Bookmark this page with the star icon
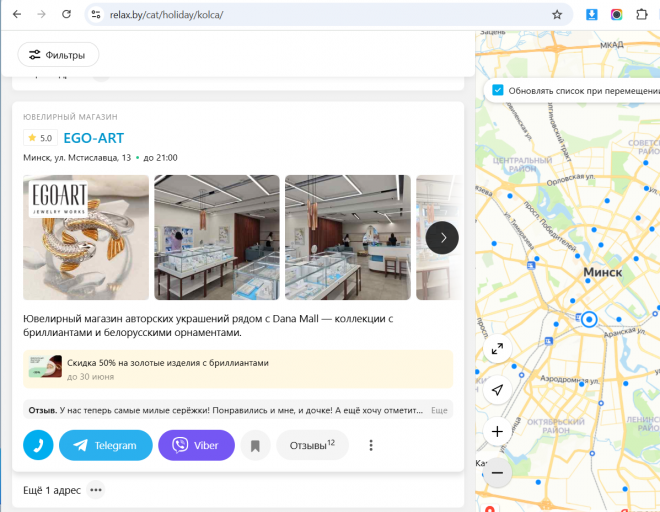The width and height of the screenshot is (660, 512). [x=557, y=15]
